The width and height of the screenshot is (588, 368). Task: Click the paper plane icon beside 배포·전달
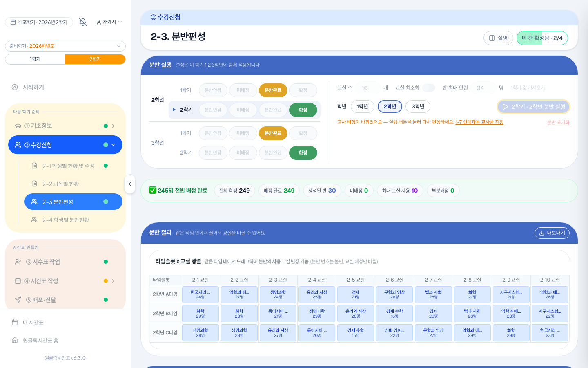[18, 300]
